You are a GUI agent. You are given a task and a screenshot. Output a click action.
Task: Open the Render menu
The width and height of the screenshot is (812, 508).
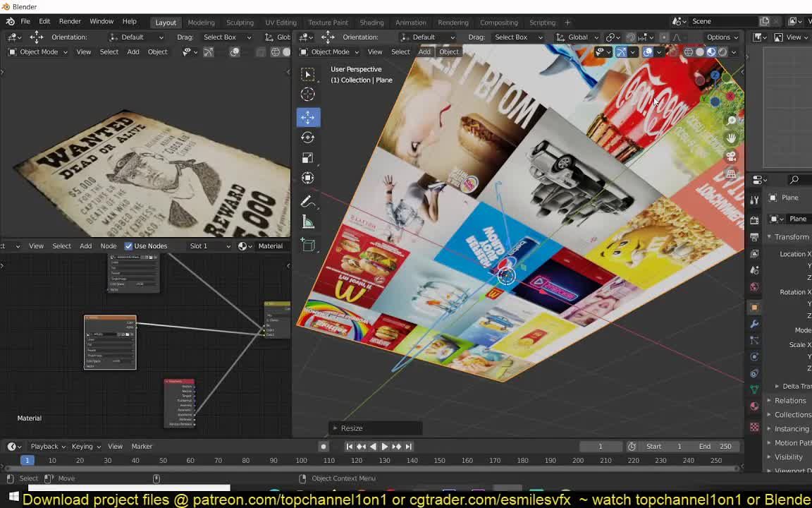point(70,21)
